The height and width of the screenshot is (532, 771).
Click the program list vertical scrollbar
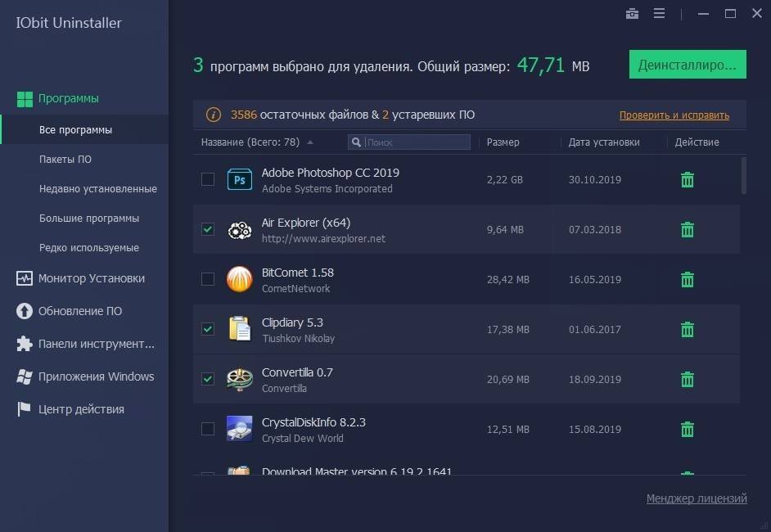click(x=743, y=175)
